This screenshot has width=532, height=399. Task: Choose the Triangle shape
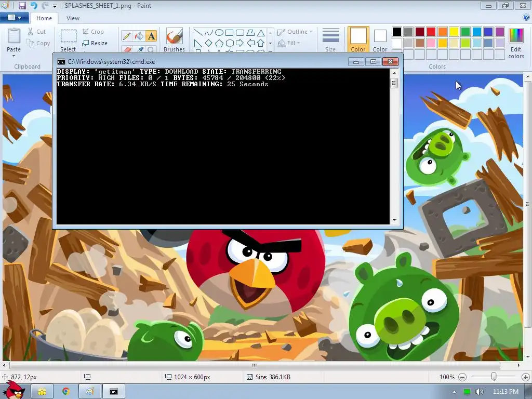(261, 33)
